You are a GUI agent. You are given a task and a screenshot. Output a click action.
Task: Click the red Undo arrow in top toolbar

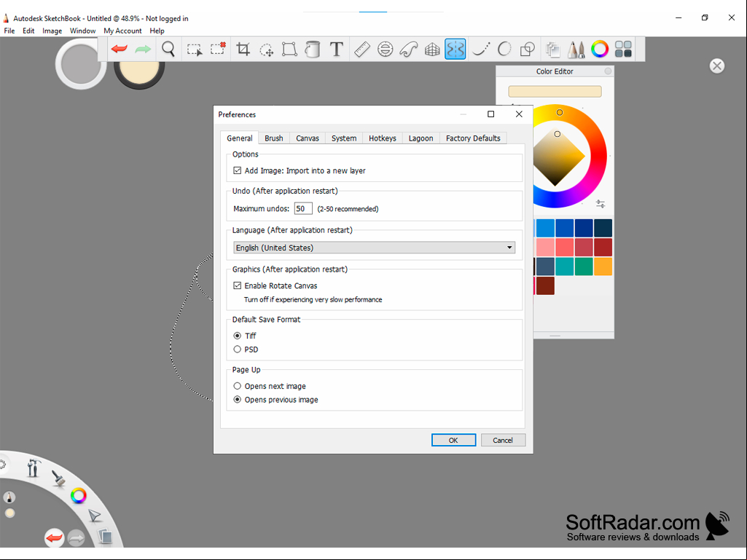(x=119, y=49)
